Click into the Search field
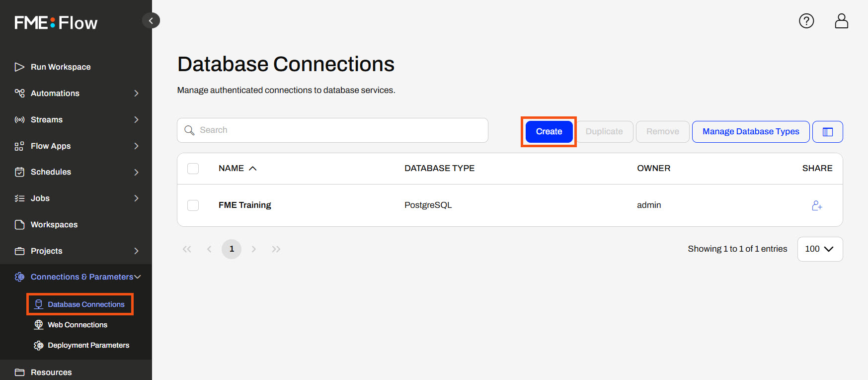The height and width of the screenshot is (380, 868). [x=338, y=130]
